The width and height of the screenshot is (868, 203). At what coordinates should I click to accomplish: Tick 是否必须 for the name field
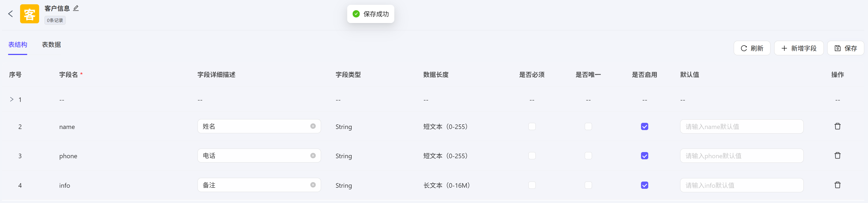point(532,127)
